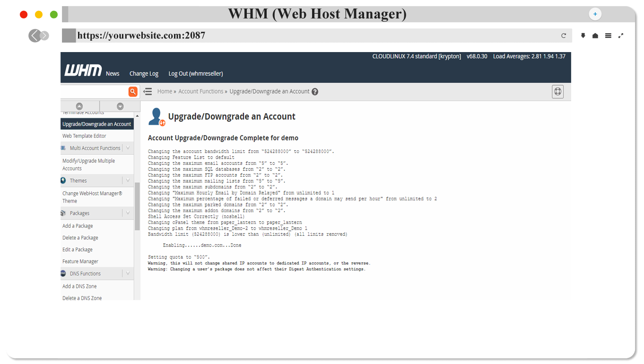Click the browser back arrow
Image resolution: width=644 pixels, height=364 pixels.
click(x=34, y=36)
